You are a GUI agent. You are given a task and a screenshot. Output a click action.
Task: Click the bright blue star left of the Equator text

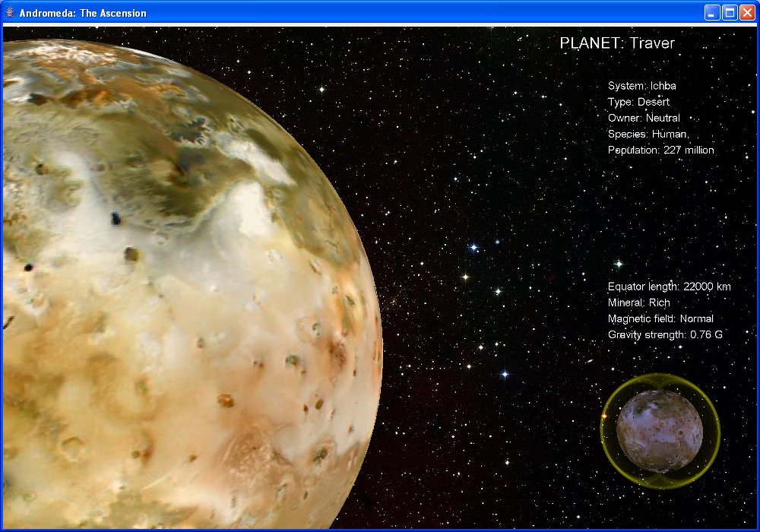[x=473, y=248]
